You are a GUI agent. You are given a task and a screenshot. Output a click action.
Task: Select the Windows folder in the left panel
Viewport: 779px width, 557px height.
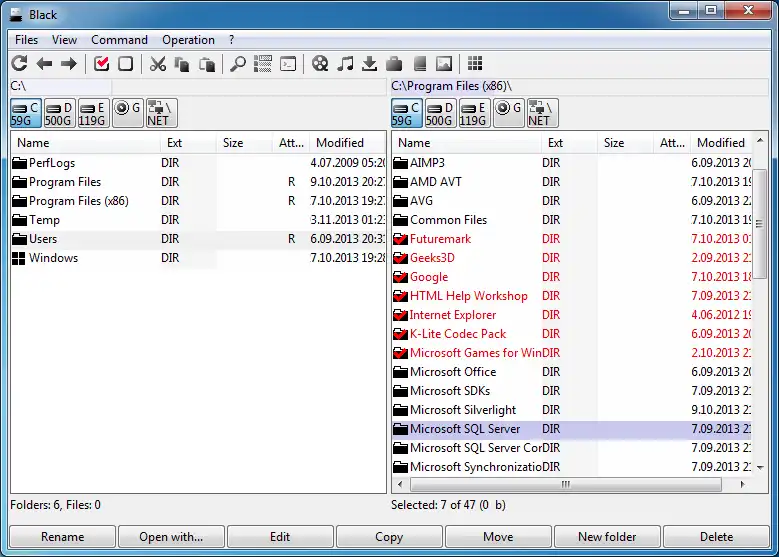click(x=198, y=258)
